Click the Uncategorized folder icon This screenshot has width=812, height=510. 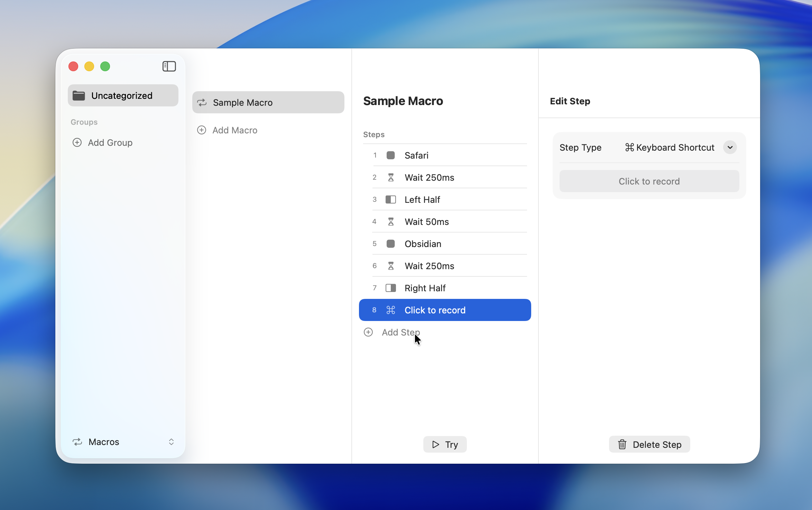[79, 96]
